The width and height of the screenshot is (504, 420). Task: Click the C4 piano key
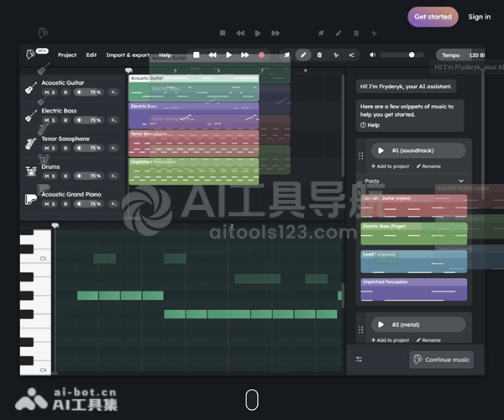[x=42, y=370]
